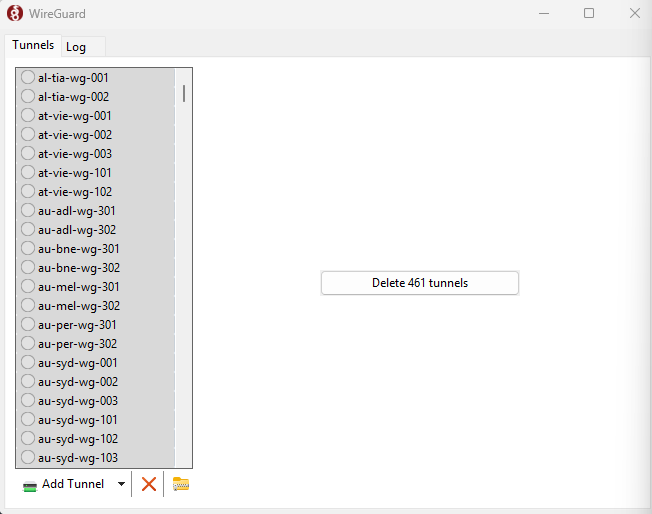This screenshot has width=652, height=514.
Task: Choose the au-per-wg-301 tunnel in list
Action: click(77, 325)
